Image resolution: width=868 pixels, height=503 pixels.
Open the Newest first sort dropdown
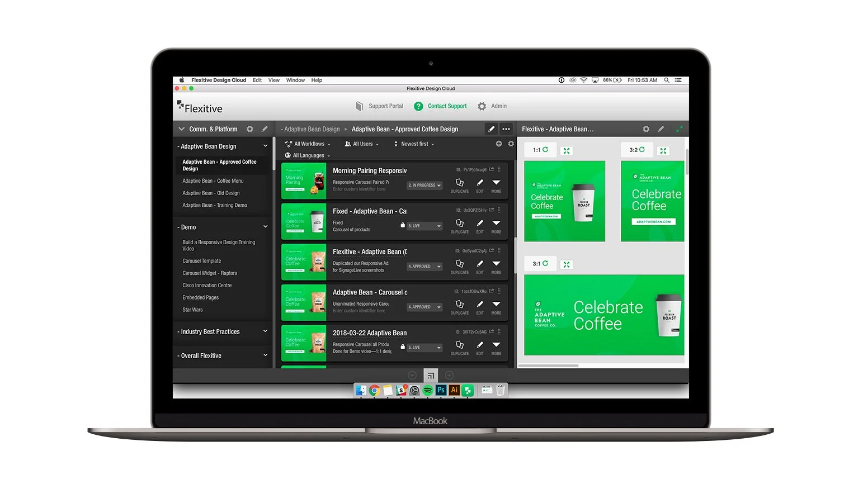[414, 144]
